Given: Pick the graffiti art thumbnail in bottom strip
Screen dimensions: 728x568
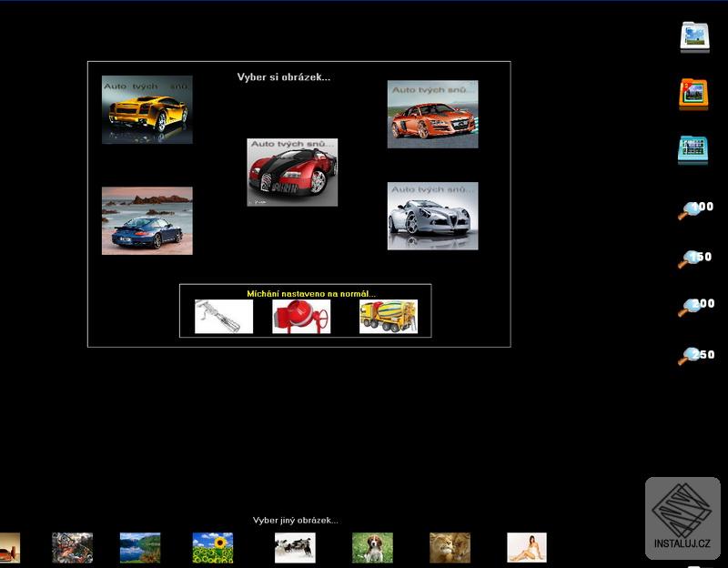Looking at the screenshot, I should pos(73,548).
